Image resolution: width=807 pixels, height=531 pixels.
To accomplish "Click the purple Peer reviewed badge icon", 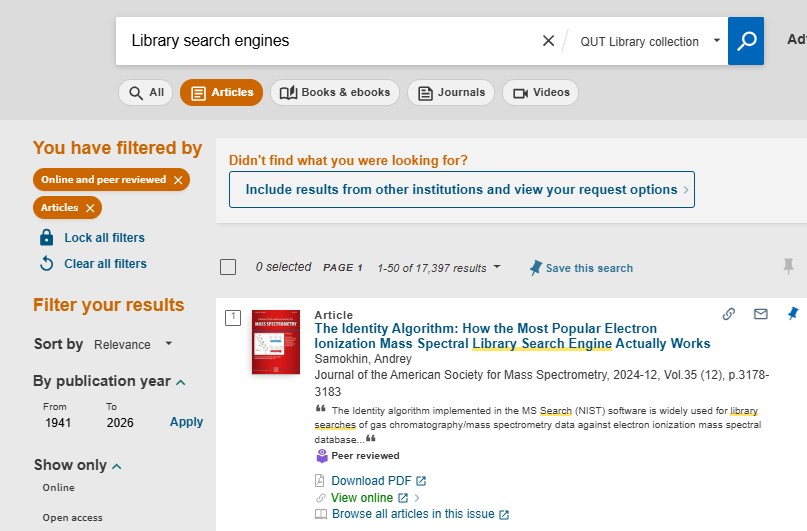I will [x=322, y=456].
